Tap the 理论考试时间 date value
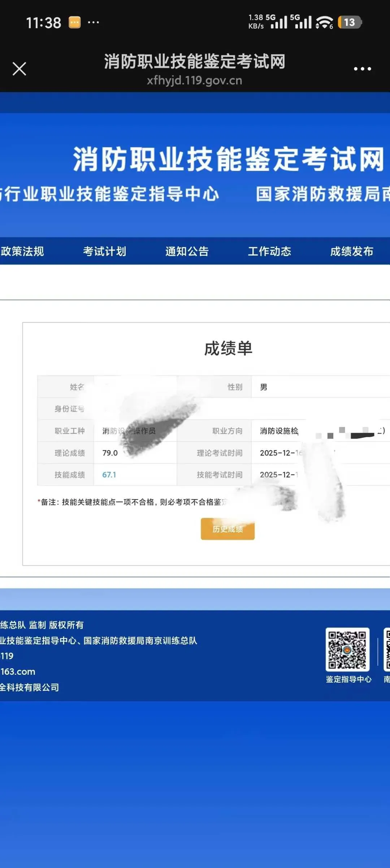 [281, 453]
